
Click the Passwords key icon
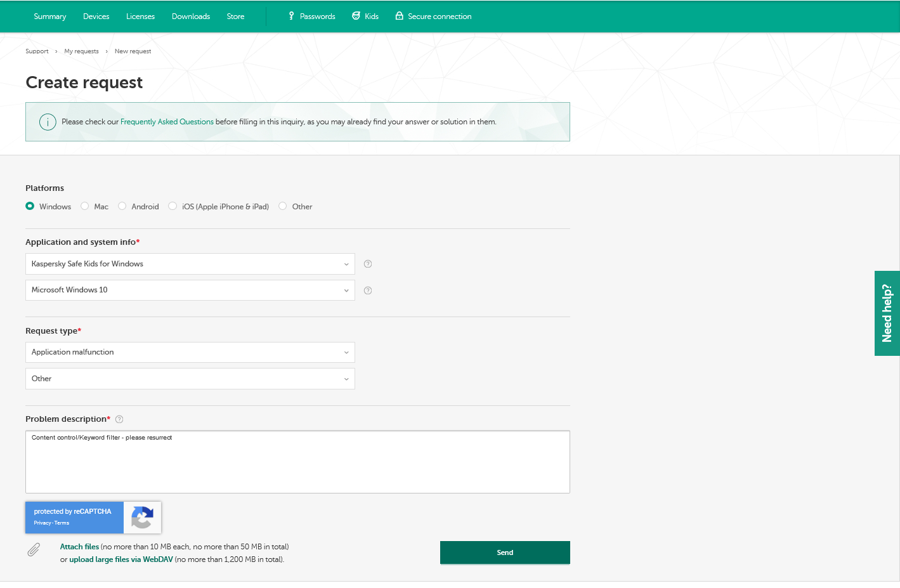pos(291,16)
